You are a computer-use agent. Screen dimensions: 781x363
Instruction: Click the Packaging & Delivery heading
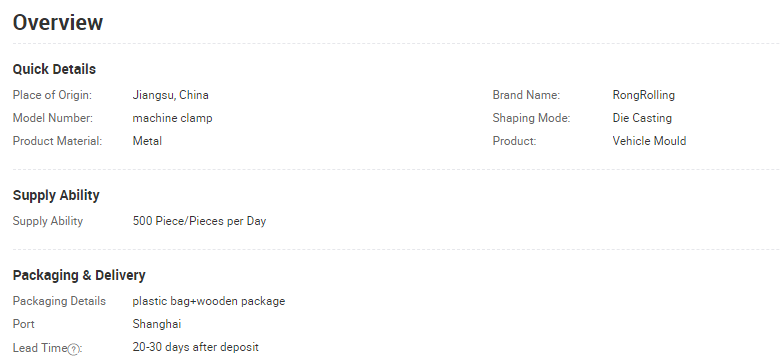79,275
